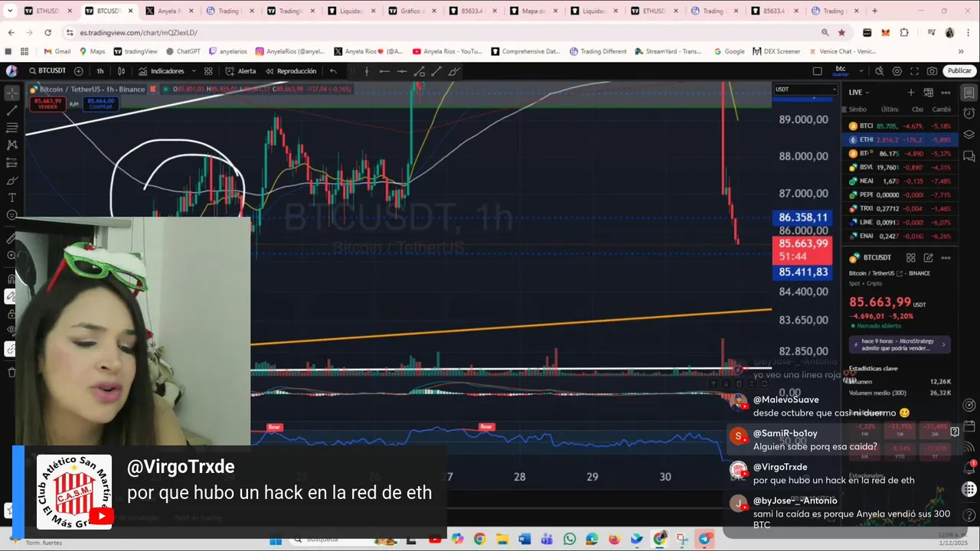The image size is (980, 551).
Task: Open the 1h timeframe selector
Action: click(x=100, y=71)
